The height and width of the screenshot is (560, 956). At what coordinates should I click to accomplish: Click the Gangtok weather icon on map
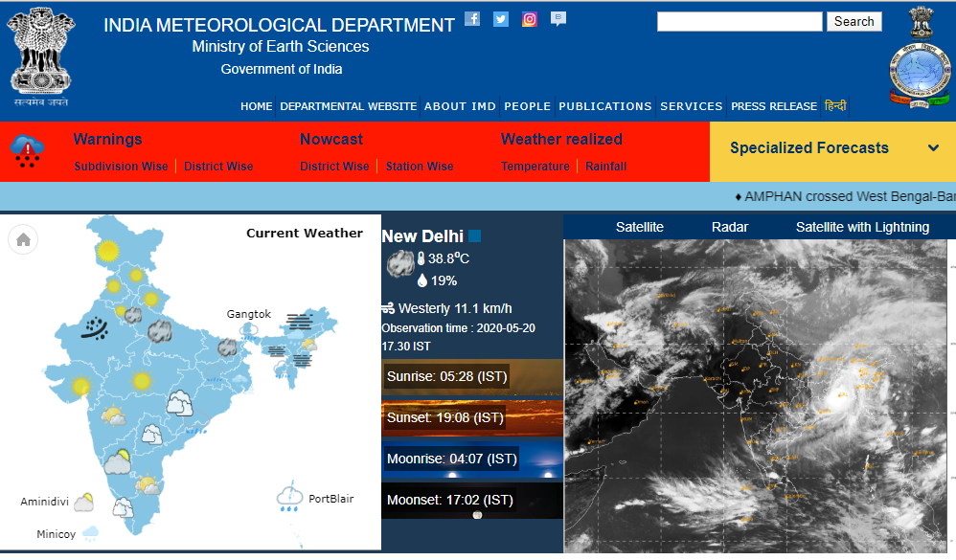pyautogui.click(x=248, y=329)
